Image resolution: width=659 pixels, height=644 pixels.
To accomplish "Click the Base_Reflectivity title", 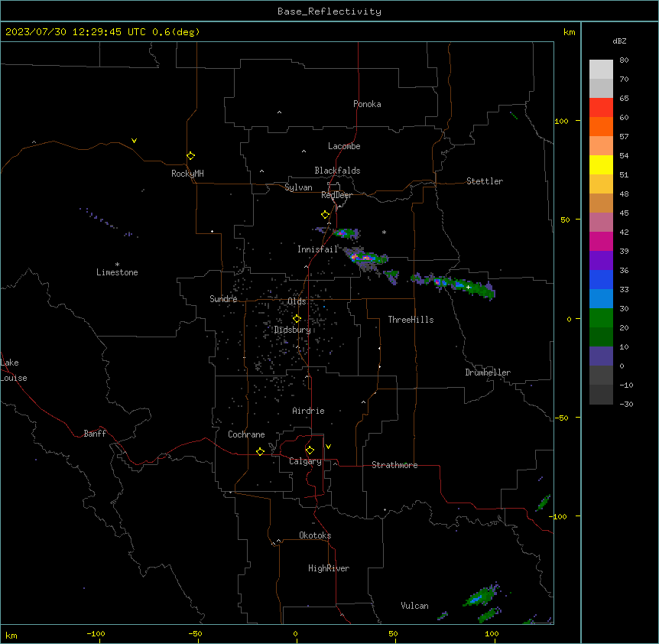I will coord(329,11).
